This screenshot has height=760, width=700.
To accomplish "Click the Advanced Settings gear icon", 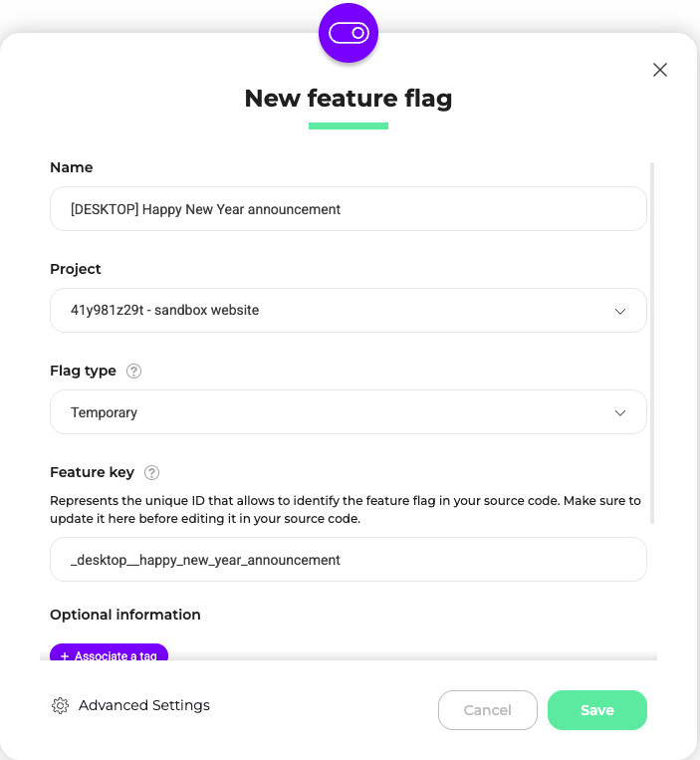I will click(x=60, y=705).
